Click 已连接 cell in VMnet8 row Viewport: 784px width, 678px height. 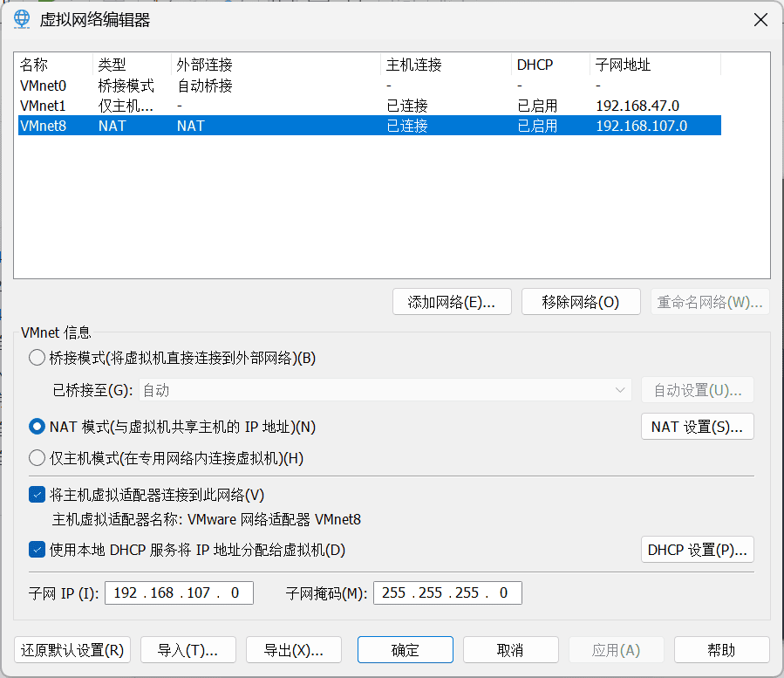click(x=407, y=126)
